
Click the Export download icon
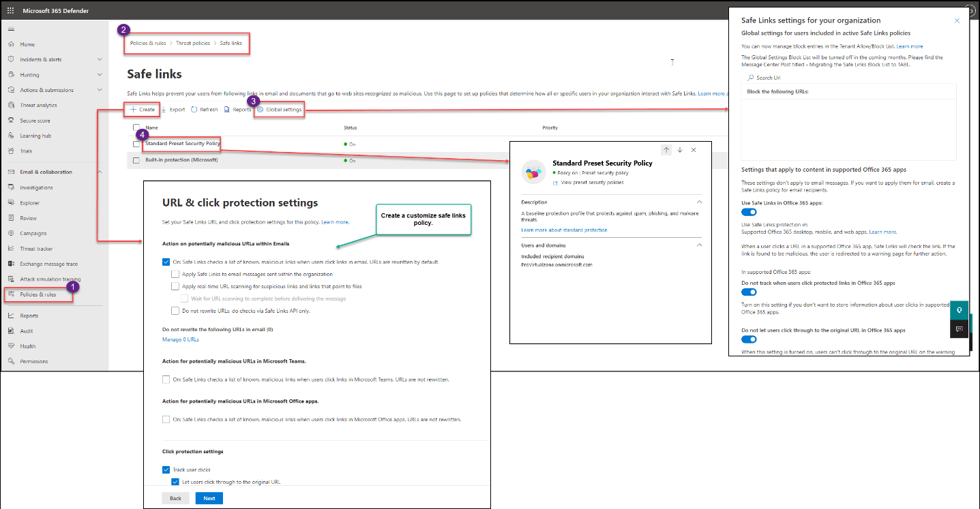tap(164, 109)
